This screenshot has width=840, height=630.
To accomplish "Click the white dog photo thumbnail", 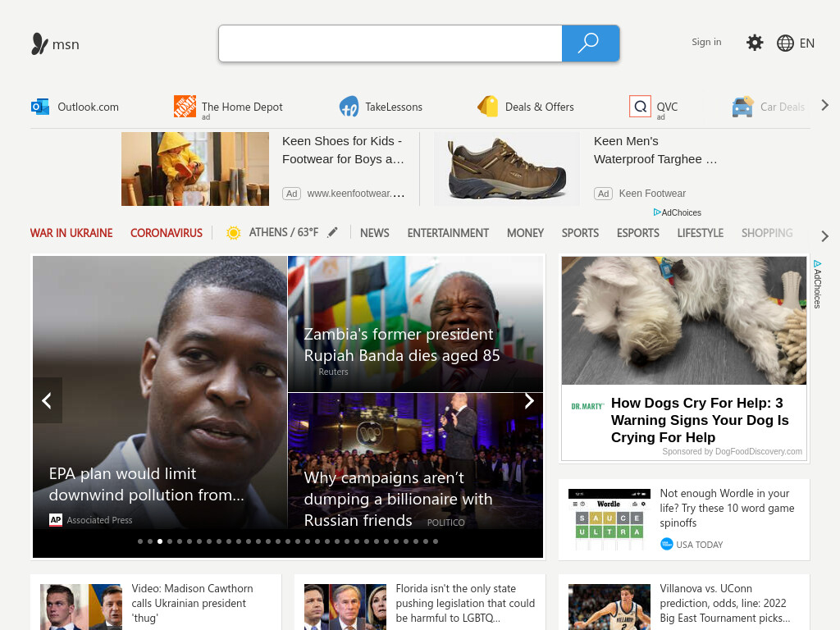I will coord(683,321).
